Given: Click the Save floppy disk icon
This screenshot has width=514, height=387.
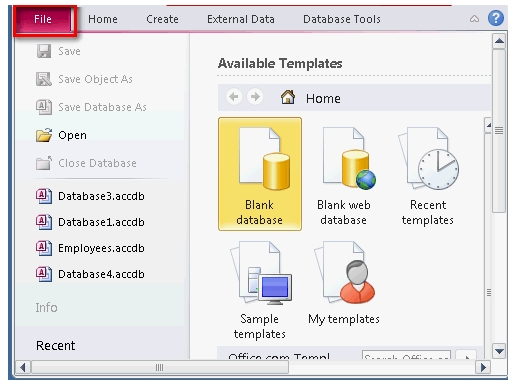Looking at the screenshot, I should (44, 51).
